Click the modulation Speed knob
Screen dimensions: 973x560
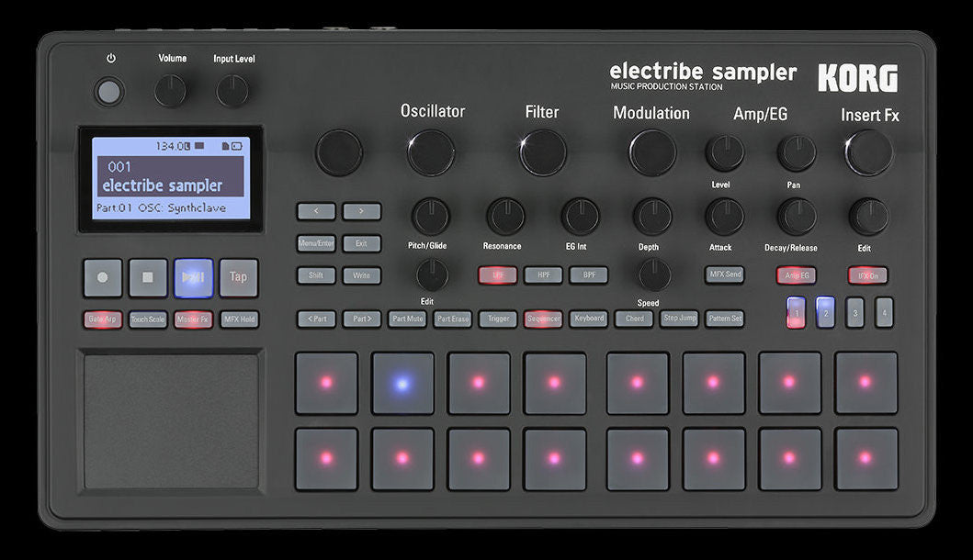[654, 275]
